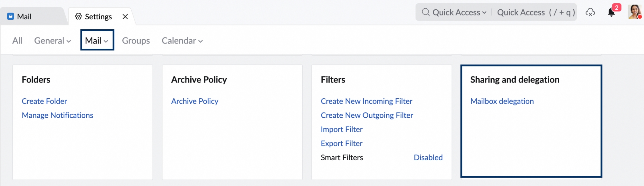The image size is (644, 186).
Task: Type in the Quick Access search field
Action: (535, 12)
